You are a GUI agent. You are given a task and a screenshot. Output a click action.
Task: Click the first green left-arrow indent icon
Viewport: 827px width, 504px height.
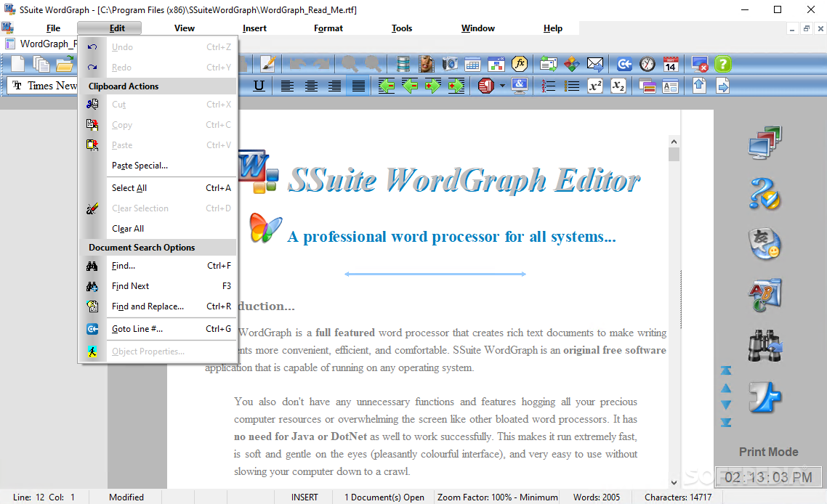[387, 86]
